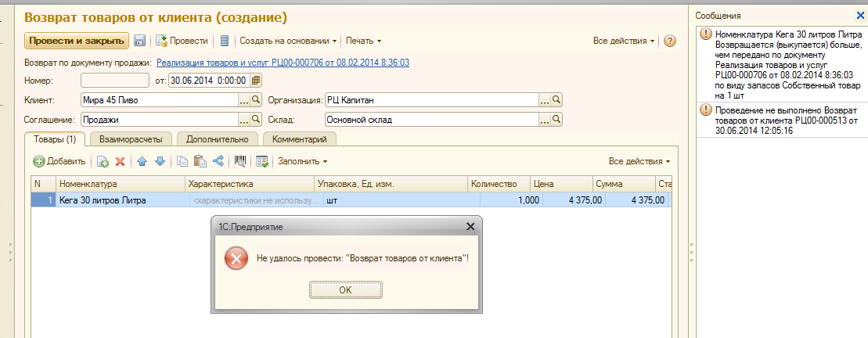The height and width of the screenshot is (338, 868).
Task: Delete selected row with red X icon
Action: coord(120,161)
